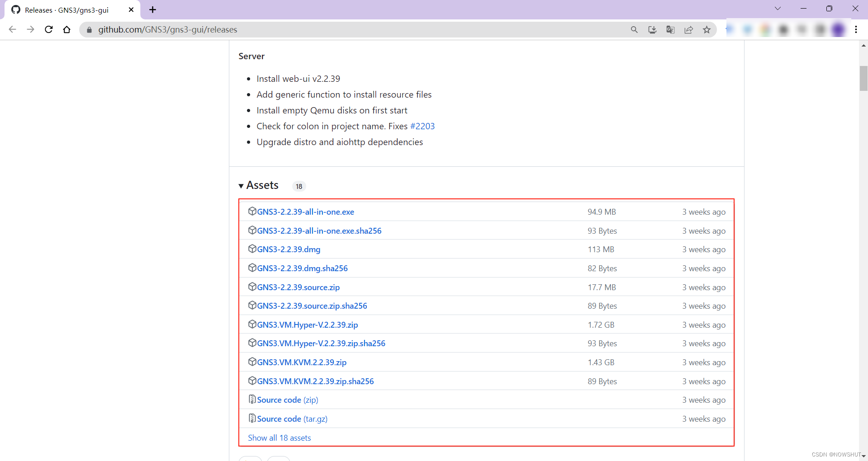Click package icon beside GNS3-2.2.39.dmg
Screen dimensions: 868x461
click(252, 249)
